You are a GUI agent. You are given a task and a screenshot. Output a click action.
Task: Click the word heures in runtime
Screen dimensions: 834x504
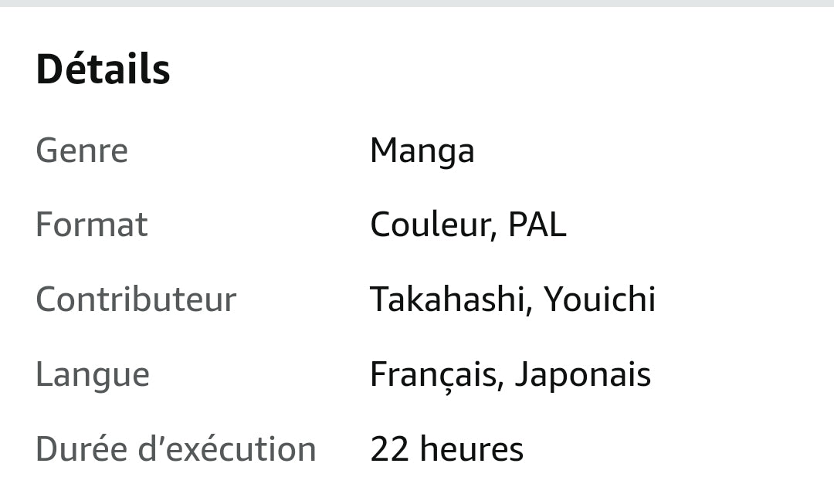(471, 449)
